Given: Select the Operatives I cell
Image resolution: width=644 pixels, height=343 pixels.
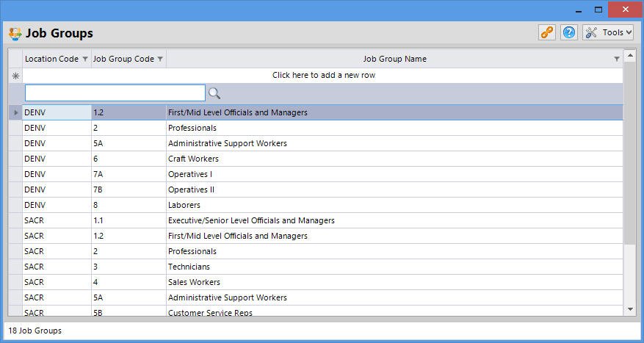Looking at the screenshot, I should pos(394,174).
